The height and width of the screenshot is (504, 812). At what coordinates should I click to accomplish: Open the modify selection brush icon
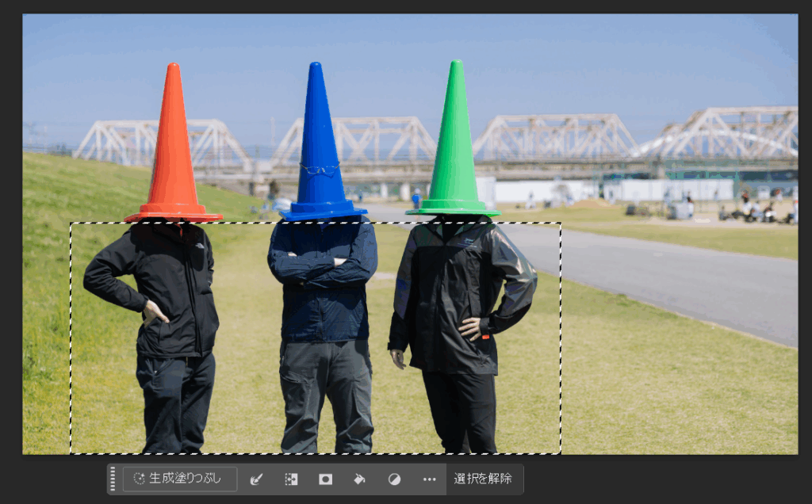(256, 479)
